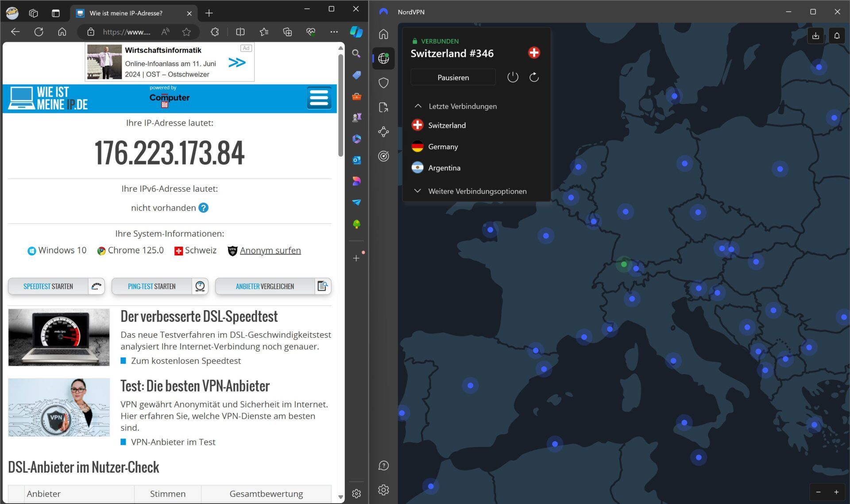Click the Pausieren button
The height and width of the screenshot is (504, 850).
click(x=453, y=77)
